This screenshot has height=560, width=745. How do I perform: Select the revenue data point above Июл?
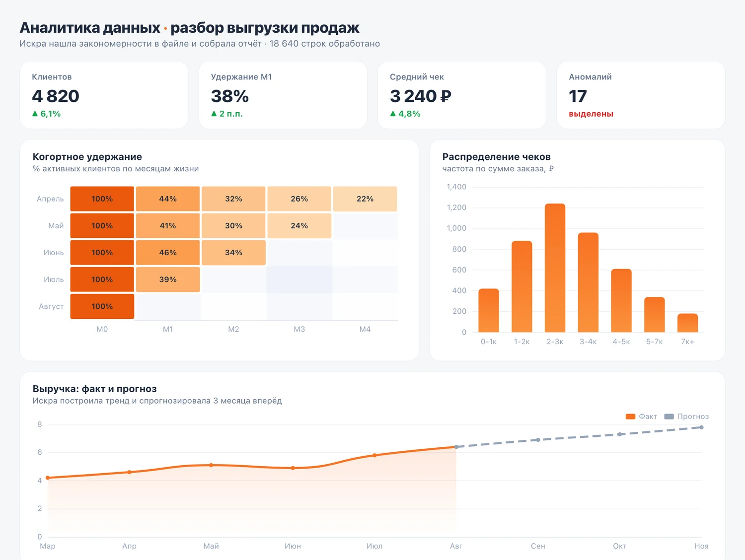374,455
